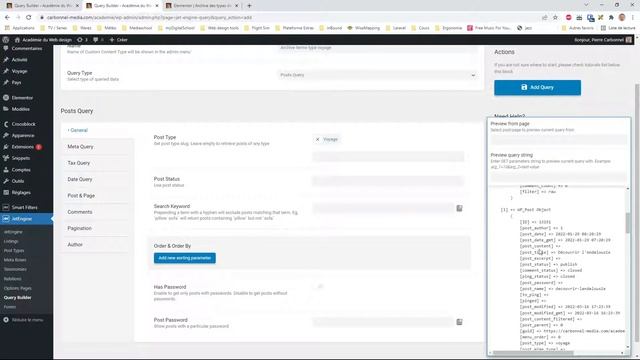Screen dimensions: 640x360
Task: Switch to the Elementor browser tab
Action: point(202,6)
